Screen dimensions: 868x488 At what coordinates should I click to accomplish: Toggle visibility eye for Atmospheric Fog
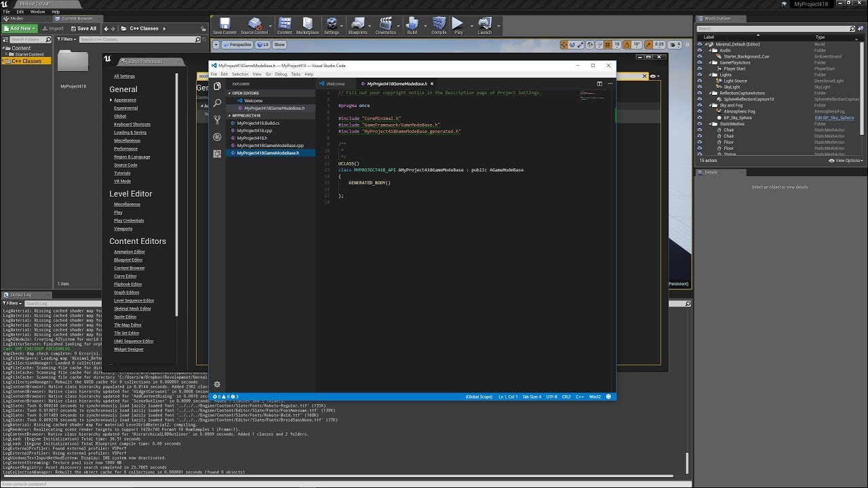tap(701, 111)
